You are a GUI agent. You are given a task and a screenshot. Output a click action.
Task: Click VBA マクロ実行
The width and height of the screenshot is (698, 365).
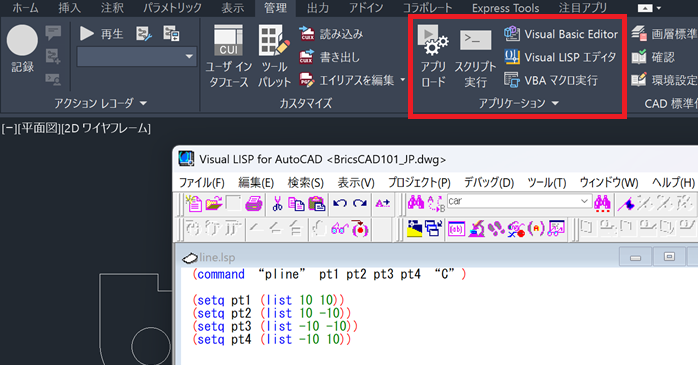551,80
